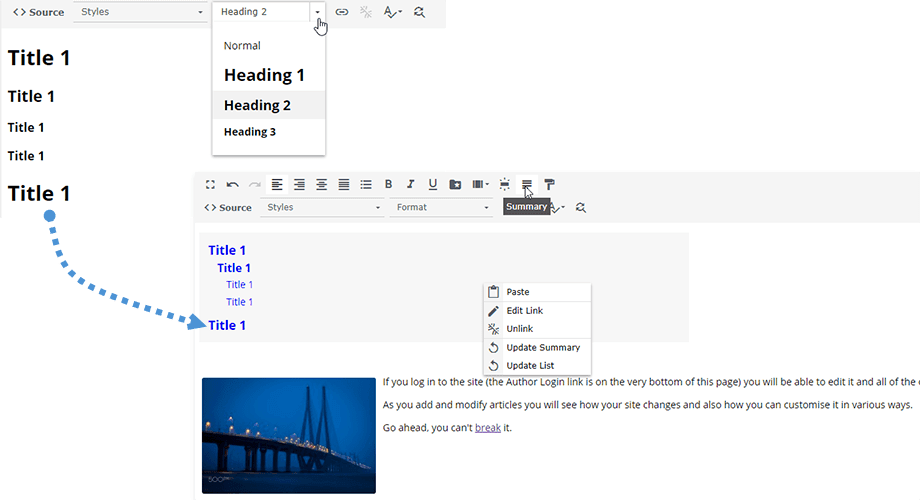This screenshot has width=920, height=500.
Task: Click the insert link icon in top toolbar
Action: [x=342, y=12]
